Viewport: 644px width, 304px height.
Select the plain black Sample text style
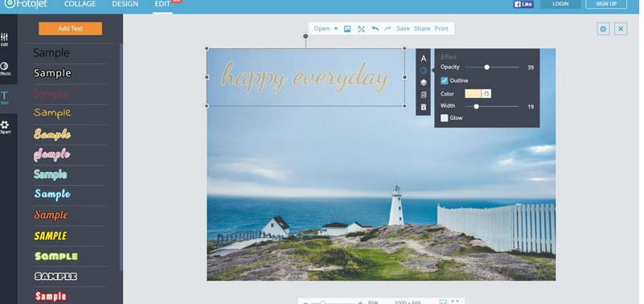(51, 52)
